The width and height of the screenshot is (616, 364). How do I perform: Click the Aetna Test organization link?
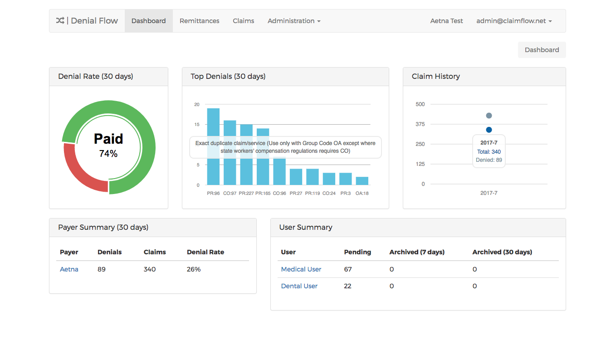[446, 21]
